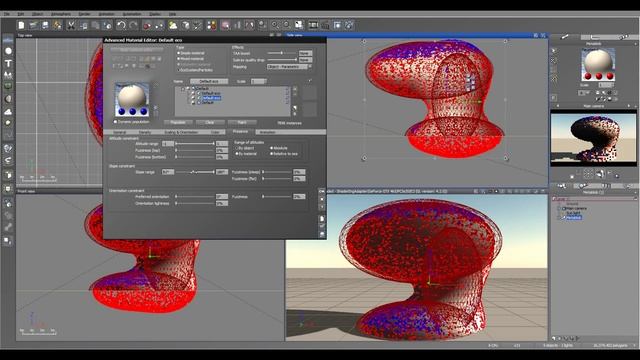The image size is (640, 360).
Task: Select the cloud tool in left toolbar
Action: tap(8, 111)
